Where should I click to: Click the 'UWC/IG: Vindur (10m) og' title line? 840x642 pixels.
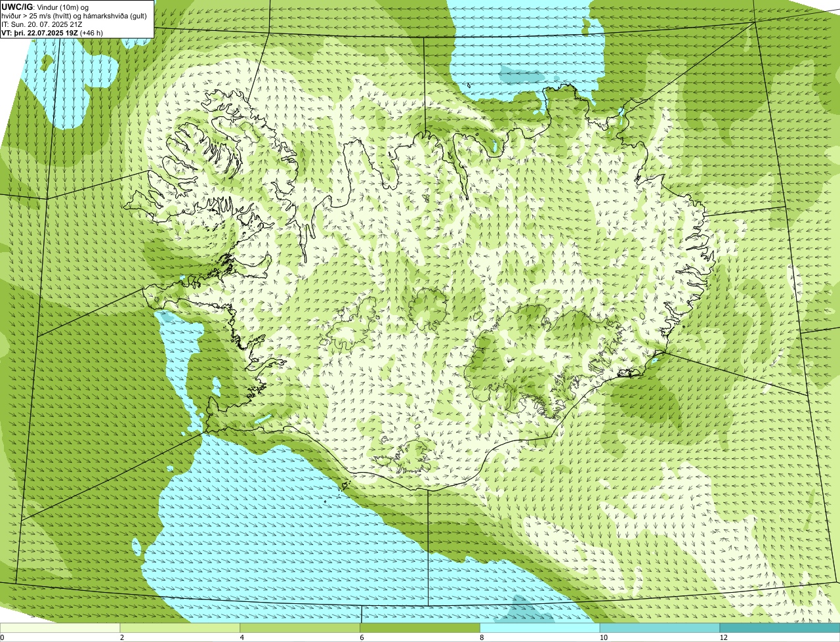[45, 7]
